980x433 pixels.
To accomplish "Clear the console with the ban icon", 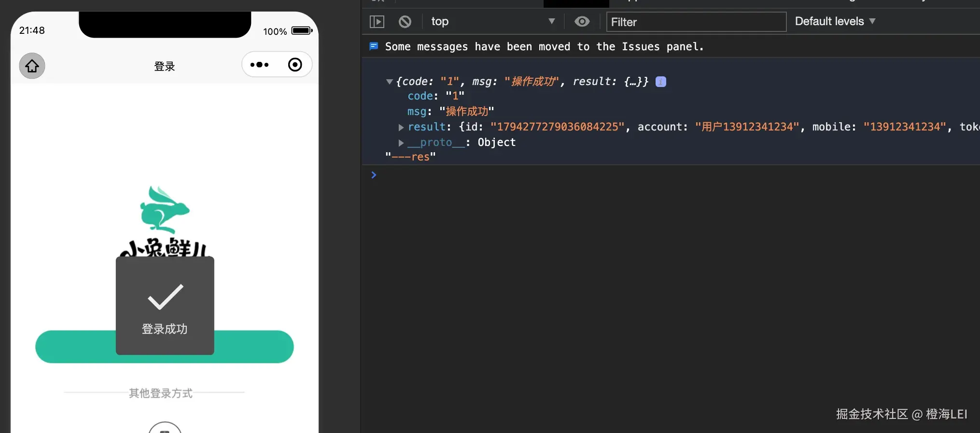I will [x=405, y=22].
